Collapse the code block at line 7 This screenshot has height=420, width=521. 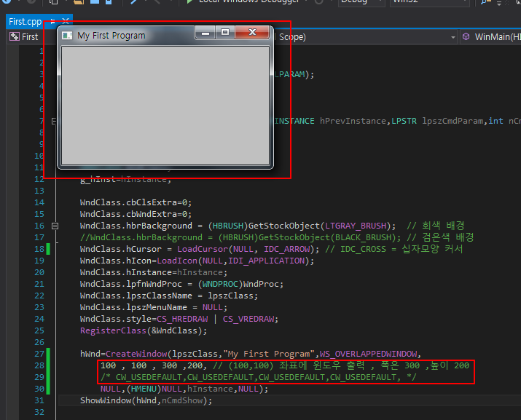(54, 121)
